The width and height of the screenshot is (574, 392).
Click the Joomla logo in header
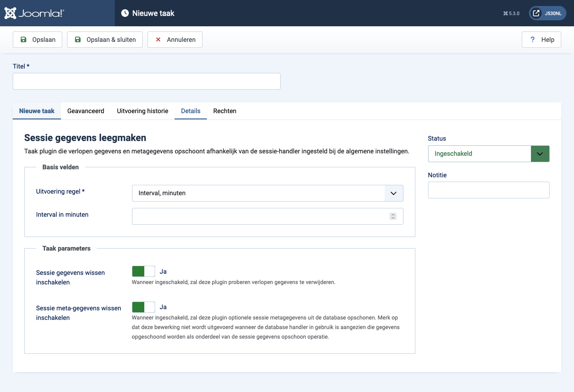tap(34, 13)
